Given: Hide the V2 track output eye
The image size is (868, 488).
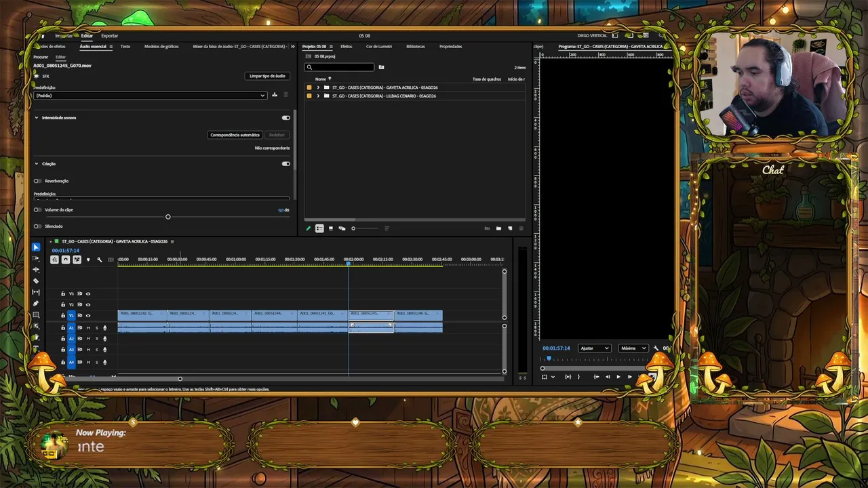Looking at the screenshot, I should pos(88,304).
